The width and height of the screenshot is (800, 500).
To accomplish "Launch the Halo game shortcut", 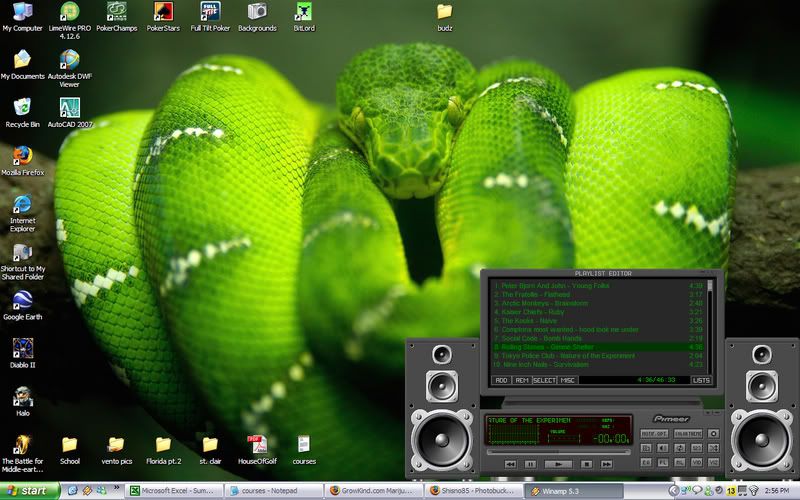I will pyautogui.click(x=22, y=402).
